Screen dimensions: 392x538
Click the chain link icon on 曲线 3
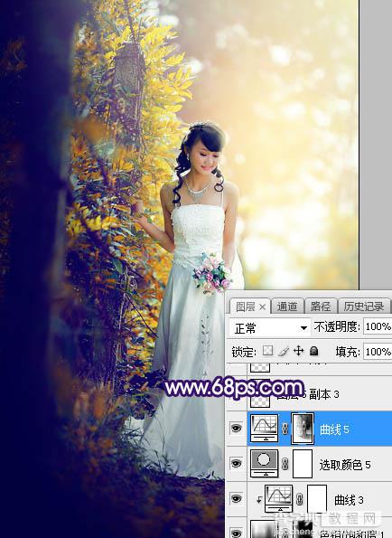coord(300,499)
